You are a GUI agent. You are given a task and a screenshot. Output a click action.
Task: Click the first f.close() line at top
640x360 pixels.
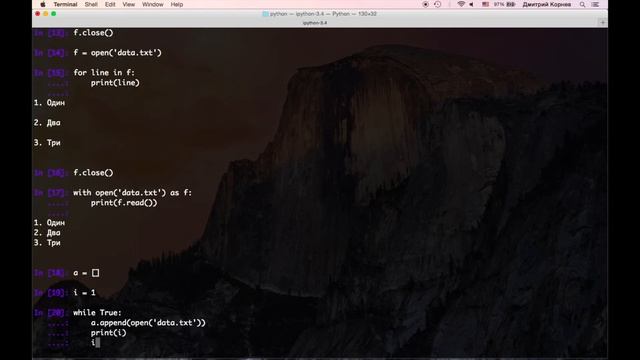[x=93, y=33]
